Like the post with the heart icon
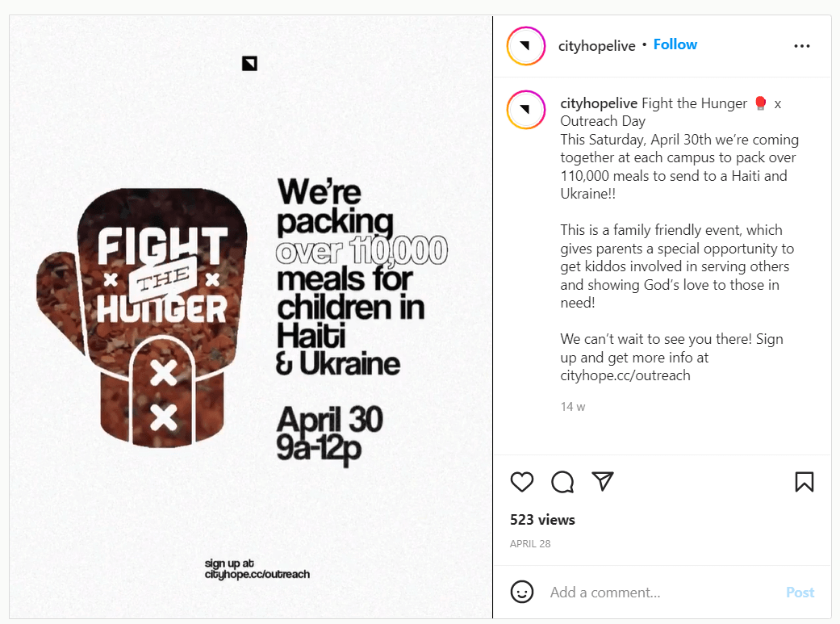 [522, 482]
